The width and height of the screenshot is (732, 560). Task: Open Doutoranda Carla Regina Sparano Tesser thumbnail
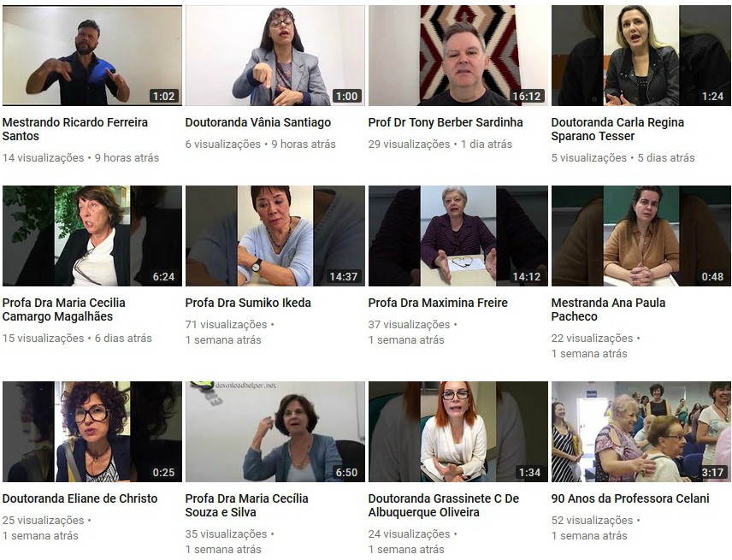point(641,56)
